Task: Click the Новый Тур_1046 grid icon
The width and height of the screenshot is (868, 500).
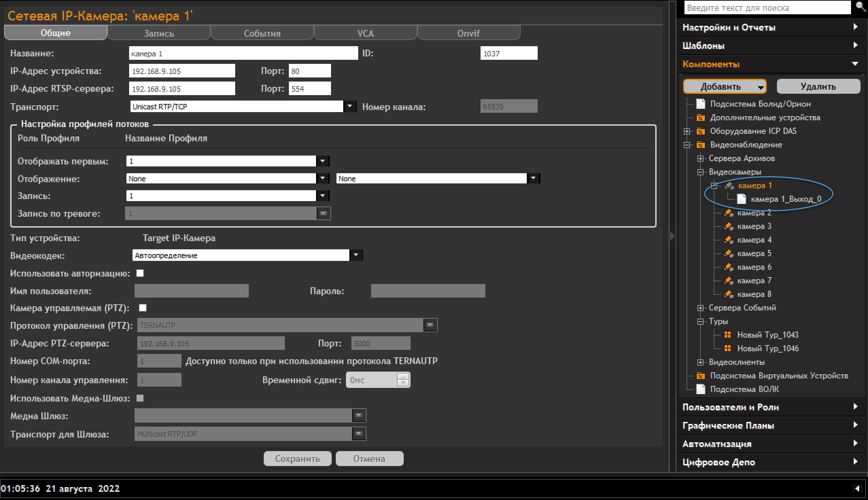Action: (x=727, y=348)
